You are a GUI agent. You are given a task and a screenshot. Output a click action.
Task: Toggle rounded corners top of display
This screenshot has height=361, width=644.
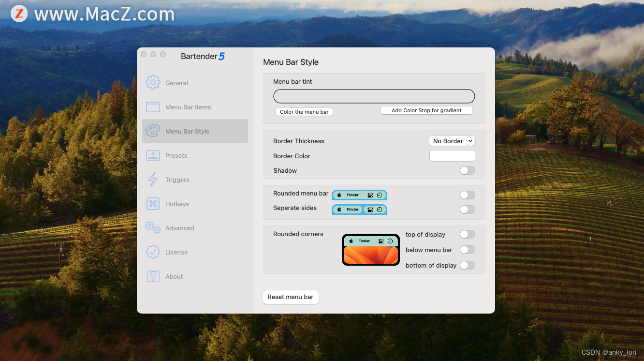coord(468,234)
